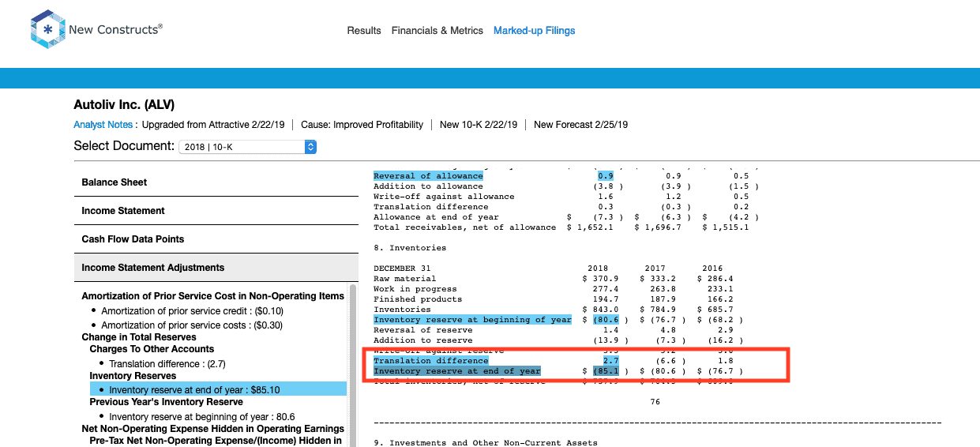Viewport: 980px width, 447px height.
Task: Click Change in Total Reserves heading
Action: pyautogui.click(x=139, y=337)
